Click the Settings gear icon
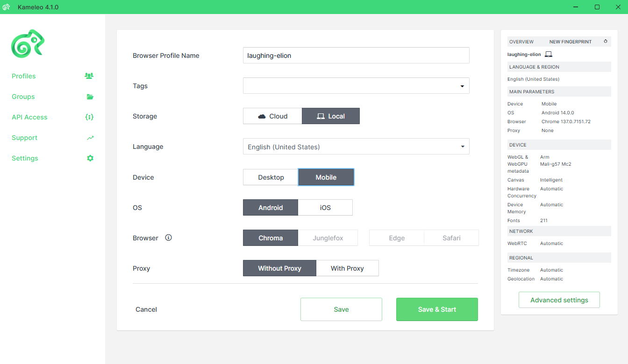Screen dimensions: 628x364 pyautogui.click(x=90, y=158)
